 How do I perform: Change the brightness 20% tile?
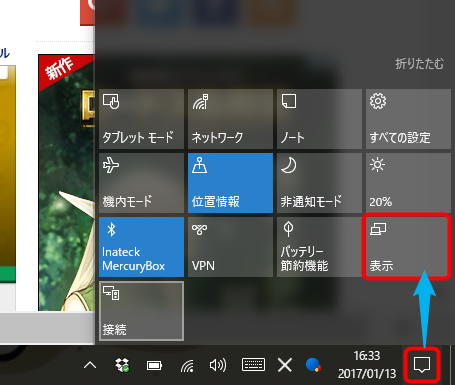click(408, 183)
